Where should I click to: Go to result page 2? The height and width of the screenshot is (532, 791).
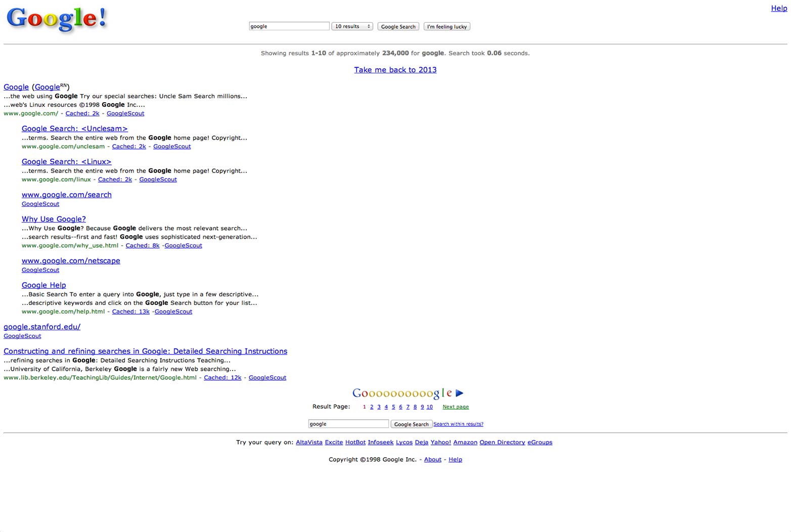pyautogui.click(x=372, y=407)
